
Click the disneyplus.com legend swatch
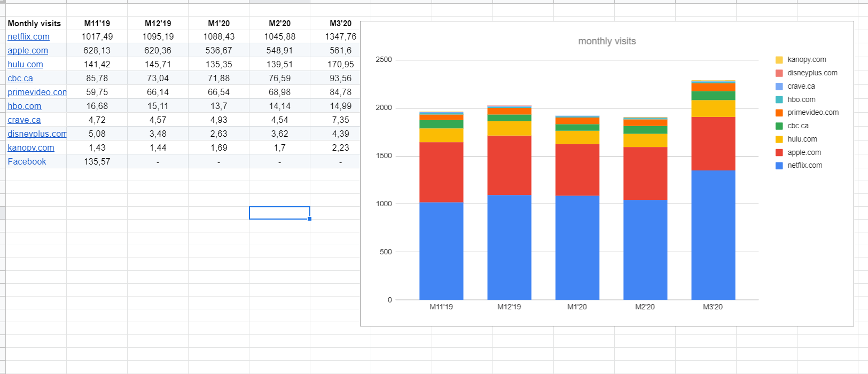[x=779, y=73]
